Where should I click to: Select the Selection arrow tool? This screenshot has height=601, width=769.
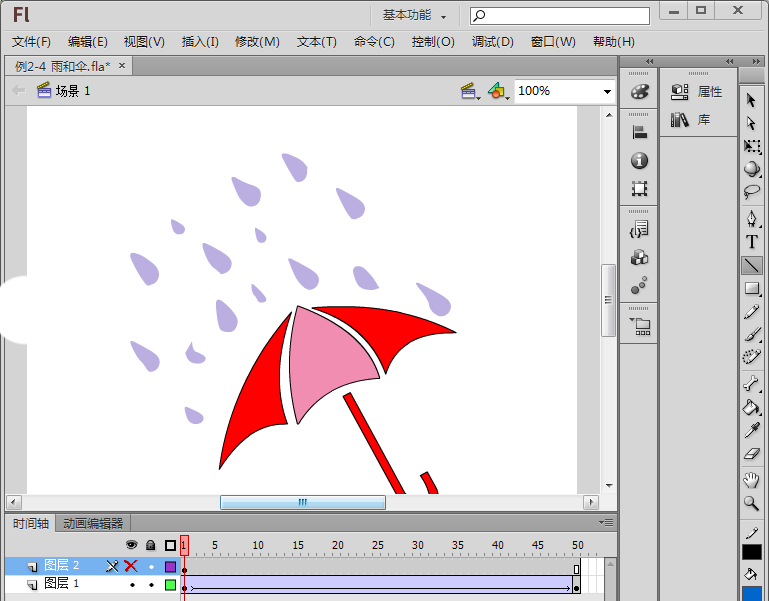coord(751,100)
